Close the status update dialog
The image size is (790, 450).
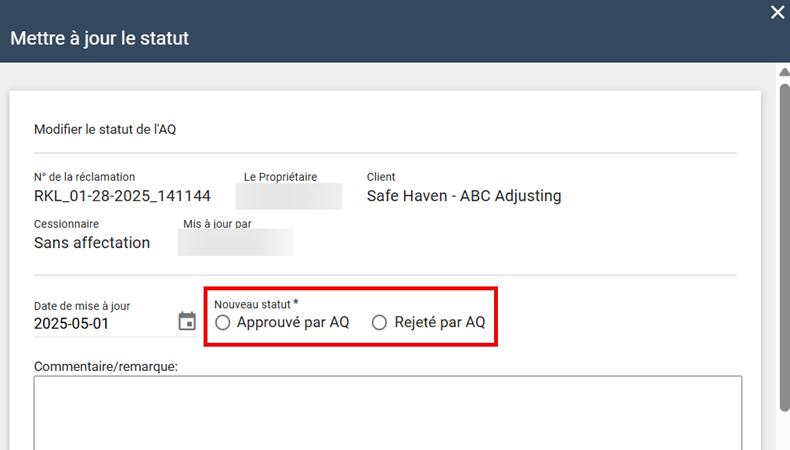(777, 13)
